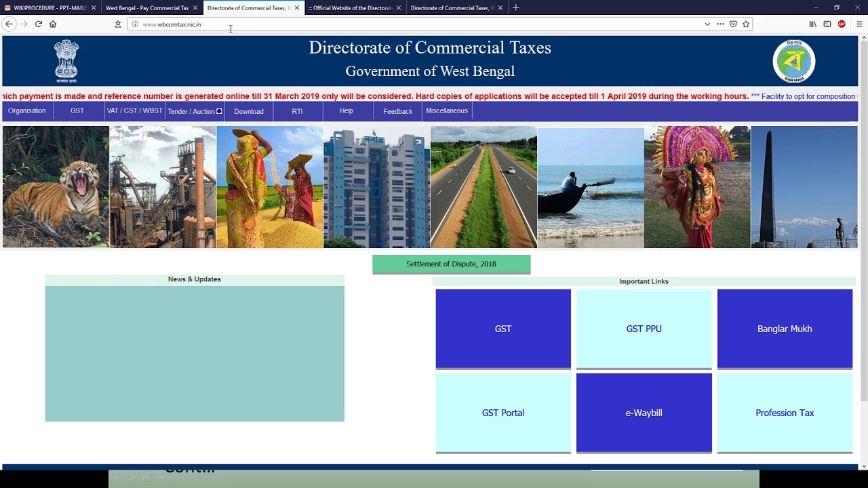Open the Miscellaneous menu
Screen dimensions: 868x488
click(x=447, y=110)
